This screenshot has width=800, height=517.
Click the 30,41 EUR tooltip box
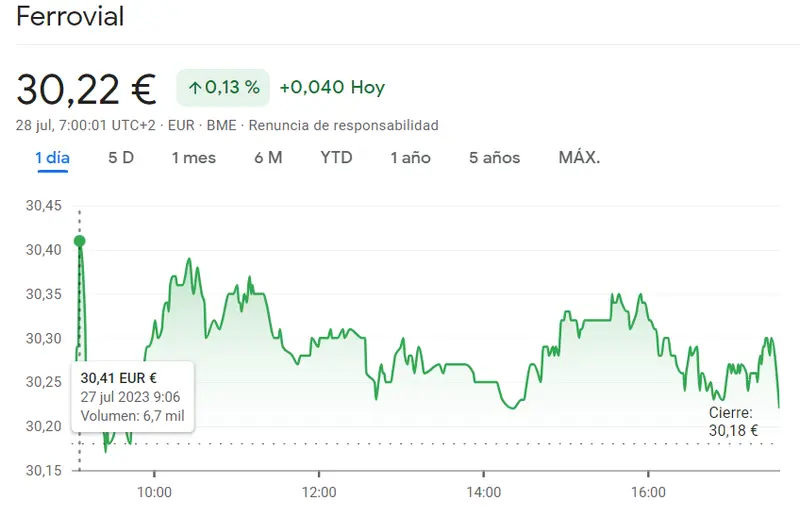[133, 397]
